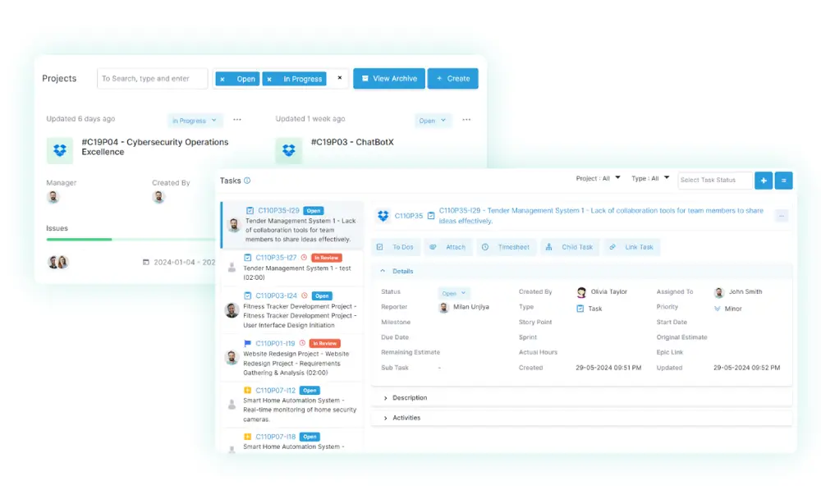Expand the Description section
Viewport: 821px width, 504px height.
pos(409,398)
